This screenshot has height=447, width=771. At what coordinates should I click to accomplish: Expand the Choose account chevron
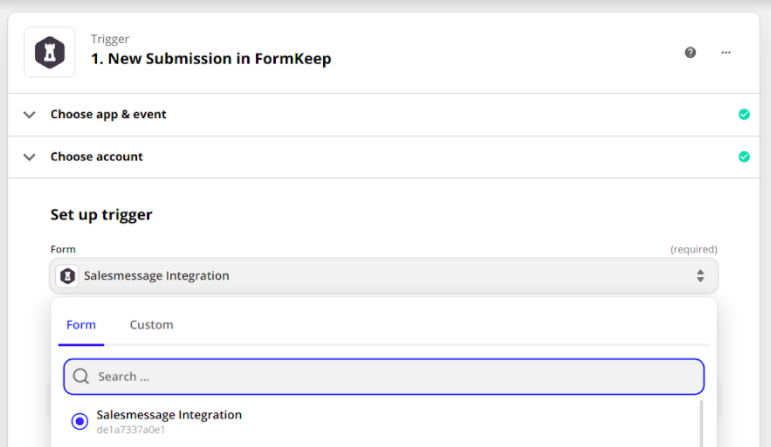point(29,157)
